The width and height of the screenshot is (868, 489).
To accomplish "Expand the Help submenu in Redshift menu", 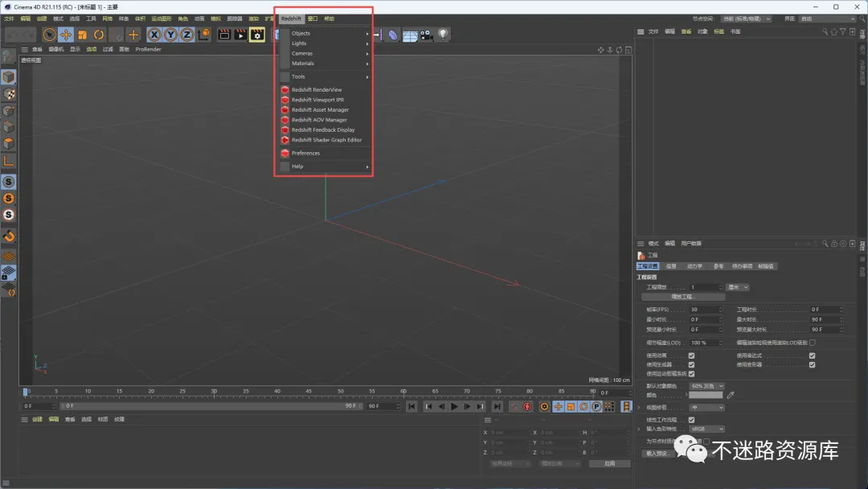I will (x=325, y=166).
